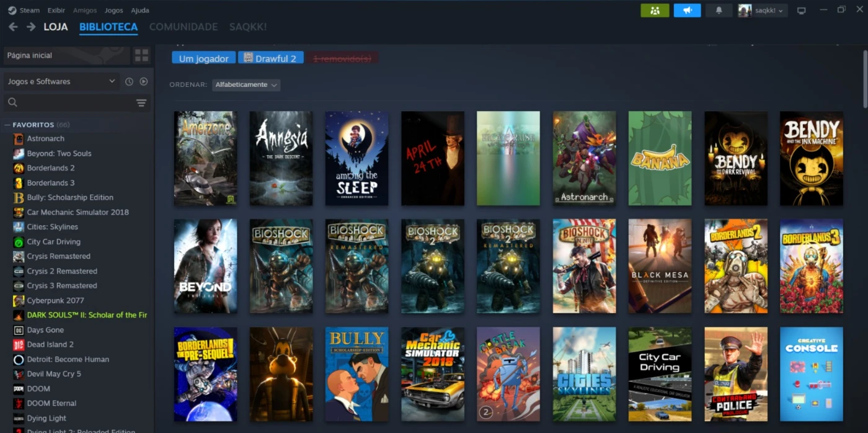Open the Contraband Police cover
The height and width of the screenshot is (433, 868).
[x=736, y=374]
